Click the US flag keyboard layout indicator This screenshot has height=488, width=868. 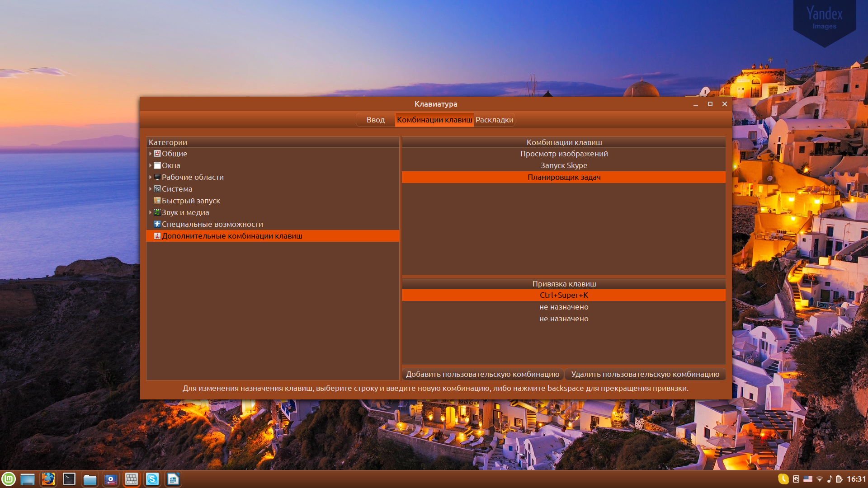[808, 479]
